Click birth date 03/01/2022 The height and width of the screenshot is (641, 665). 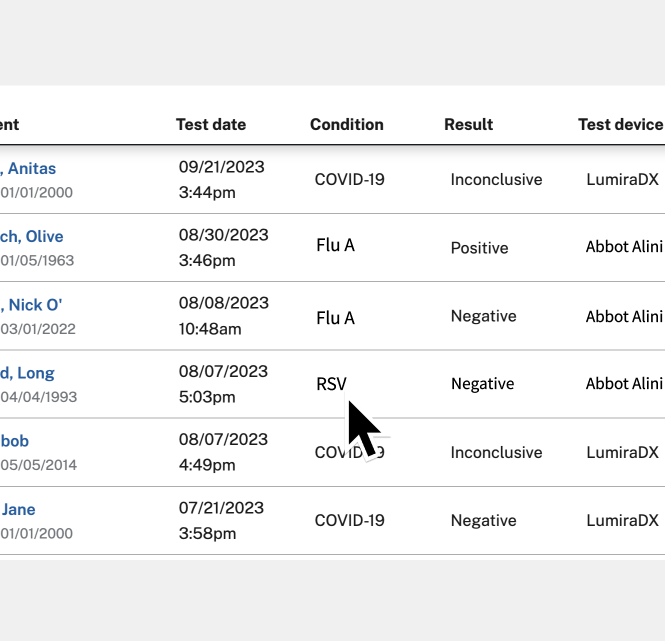pos(38,329)
